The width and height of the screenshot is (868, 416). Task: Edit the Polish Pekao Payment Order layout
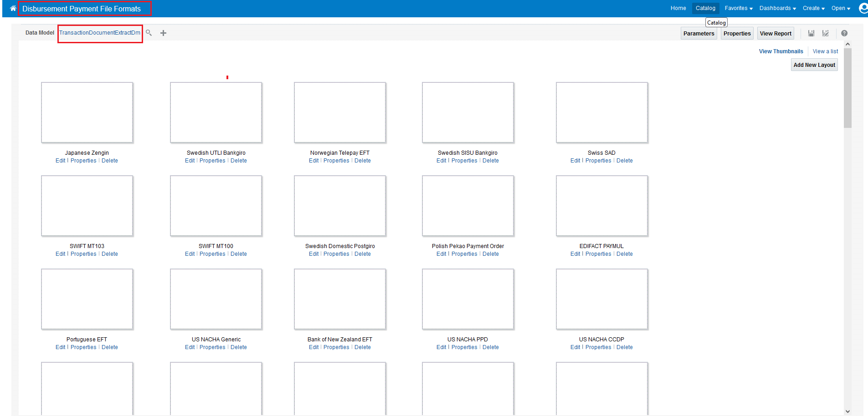click(x=441, y=254)
